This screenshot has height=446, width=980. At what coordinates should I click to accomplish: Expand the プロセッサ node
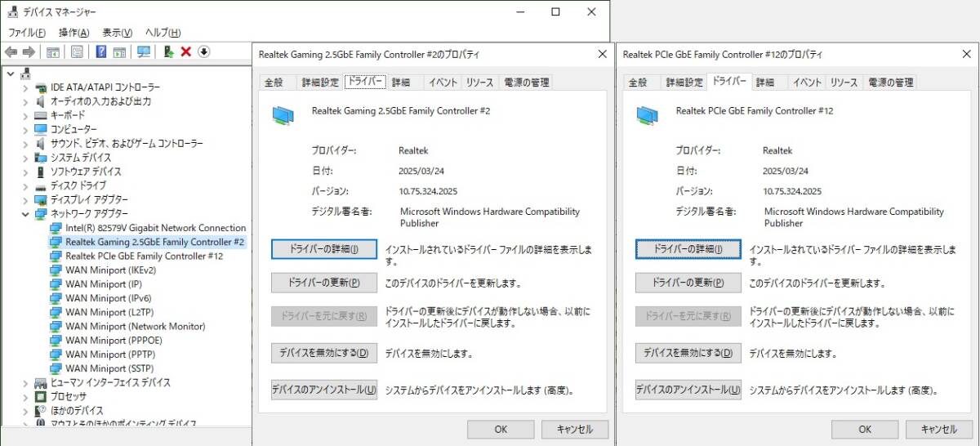(x=25, y=396)
